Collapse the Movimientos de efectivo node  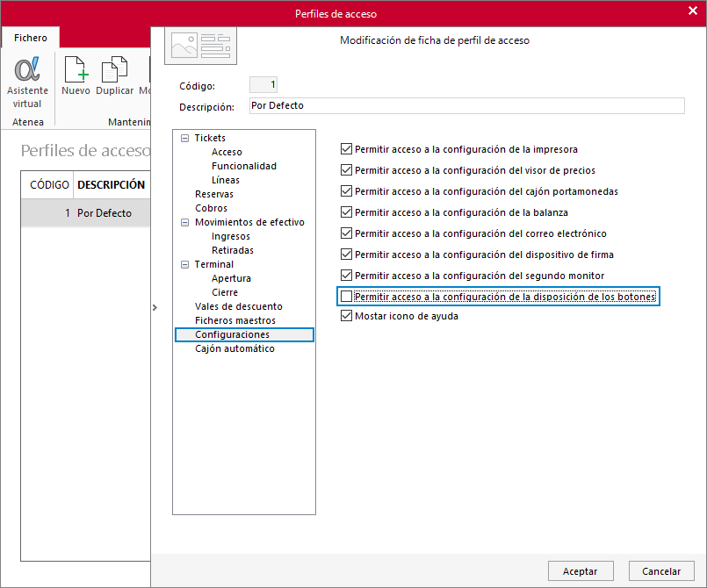[184, 223]
